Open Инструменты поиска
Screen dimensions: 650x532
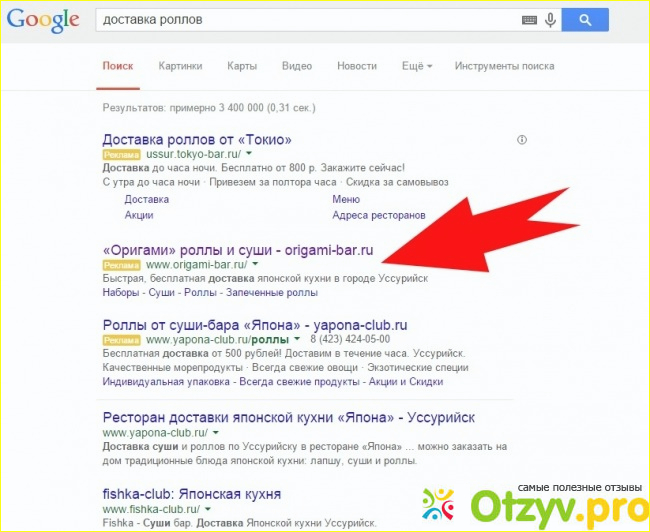504,66
